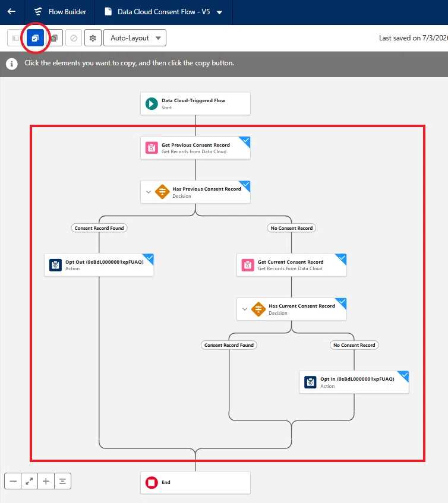Zoom out the canvas with minus button
The image size is (448, 503).
tap(13, 481)
